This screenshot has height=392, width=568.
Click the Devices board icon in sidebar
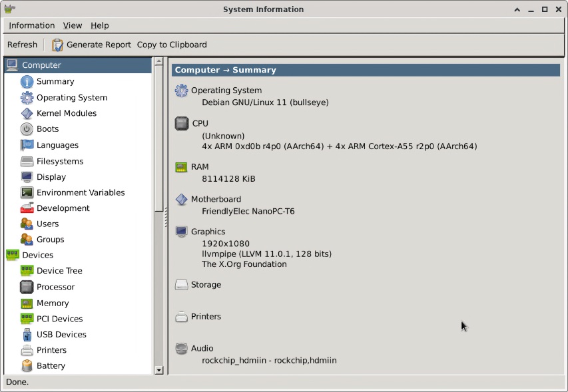(13, 255)
